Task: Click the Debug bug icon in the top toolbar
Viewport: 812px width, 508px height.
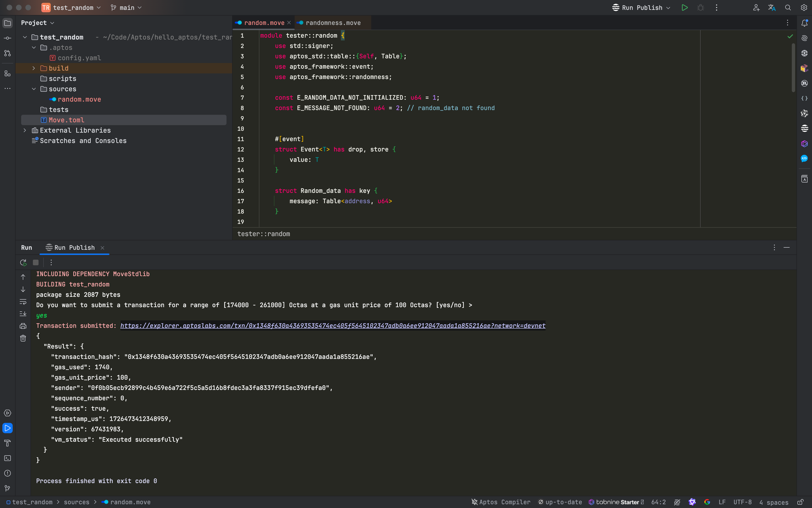Action: (x=701, y=8)
